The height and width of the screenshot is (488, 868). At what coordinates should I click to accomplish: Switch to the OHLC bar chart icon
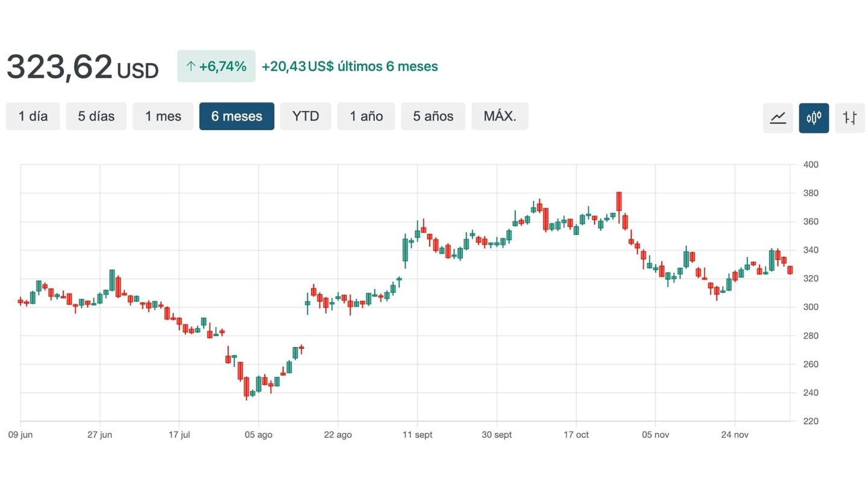850,117
